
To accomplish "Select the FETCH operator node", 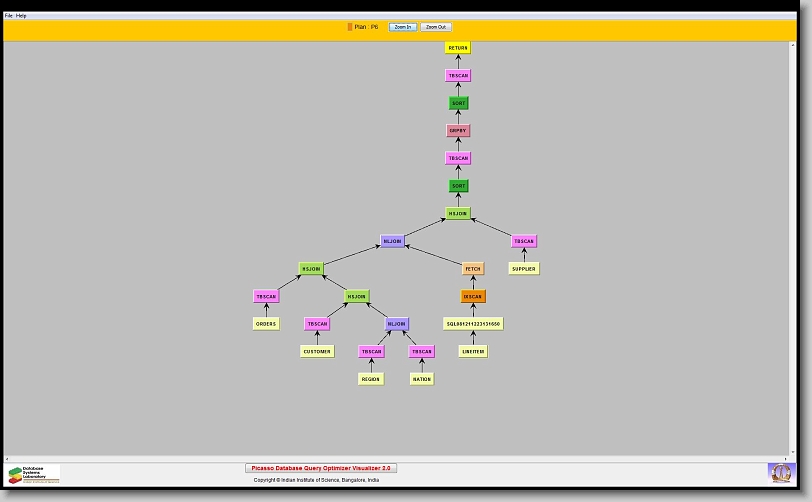I will (x=473, y=269).
